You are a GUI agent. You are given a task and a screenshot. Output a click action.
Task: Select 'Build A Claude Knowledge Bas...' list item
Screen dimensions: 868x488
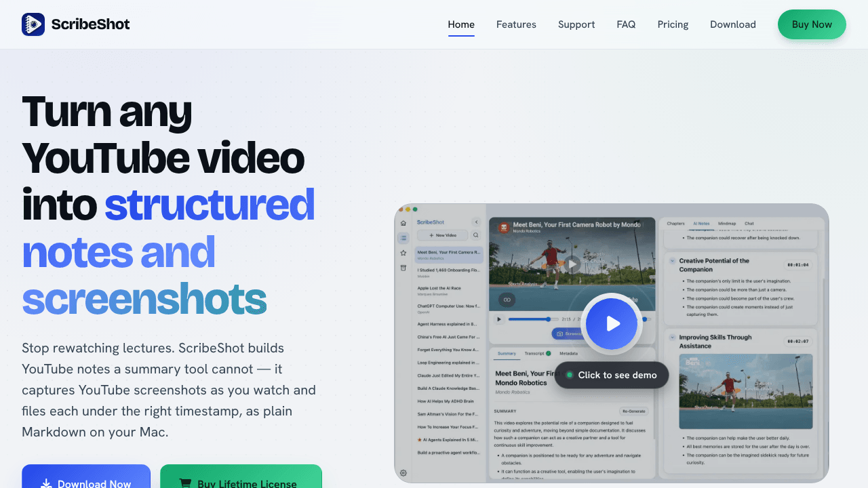(449, 388)
